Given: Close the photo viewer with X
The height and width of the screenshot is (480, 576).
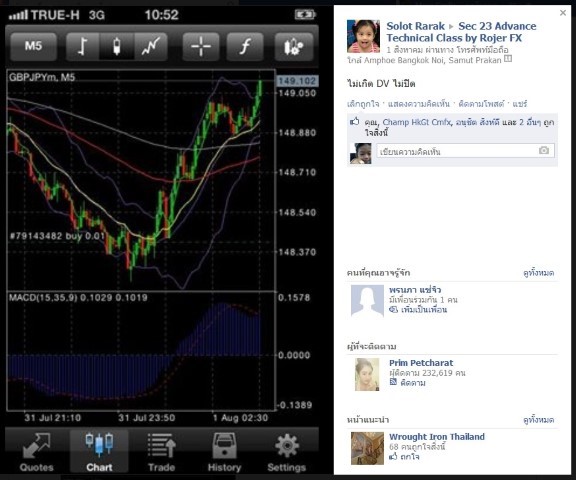Looking at the screenshot, I should tap(563, 13).
